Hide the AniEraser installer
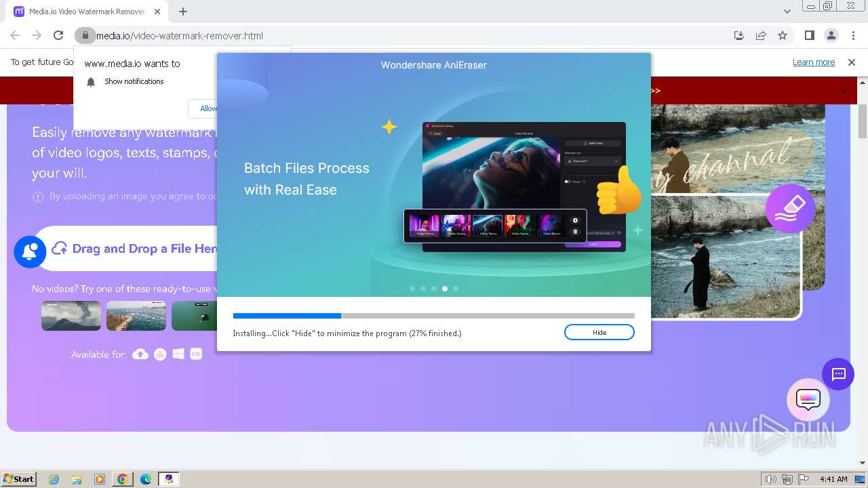The width and height of the screenshot is (868, 488). 599,332
